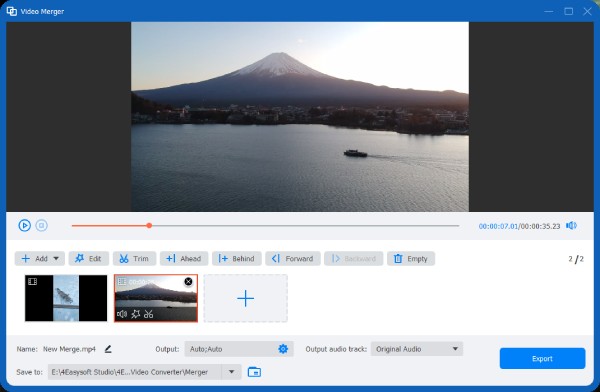The height and width of the screenshot is (392, 600).
Task: Click the video preview image
Action: pos(300,116)
